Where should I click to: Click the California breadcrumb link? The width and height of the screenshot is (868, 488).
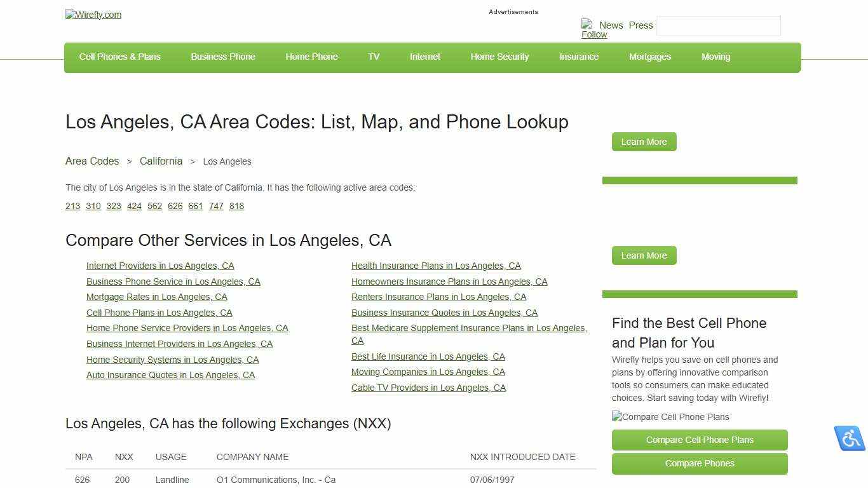click(x=161, y=161)
